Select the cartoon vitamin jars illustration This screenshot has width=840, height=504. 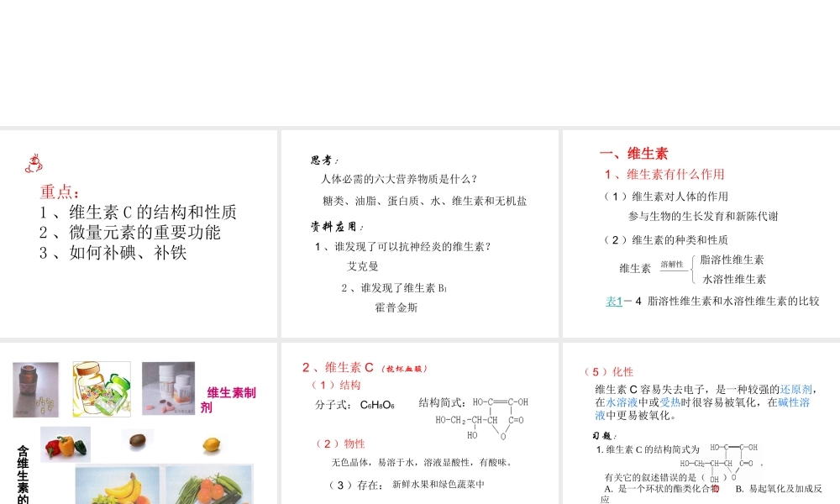(100, 391)
